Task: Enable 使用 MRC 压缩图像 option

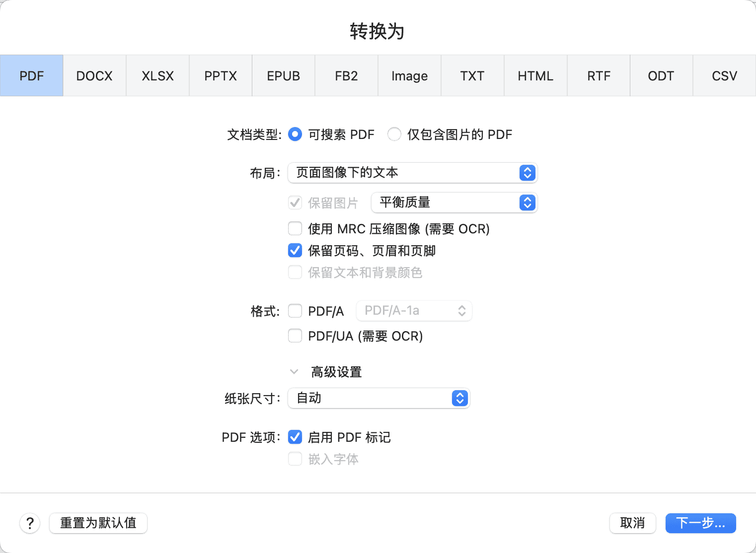Action: click(x=295, y=228)
